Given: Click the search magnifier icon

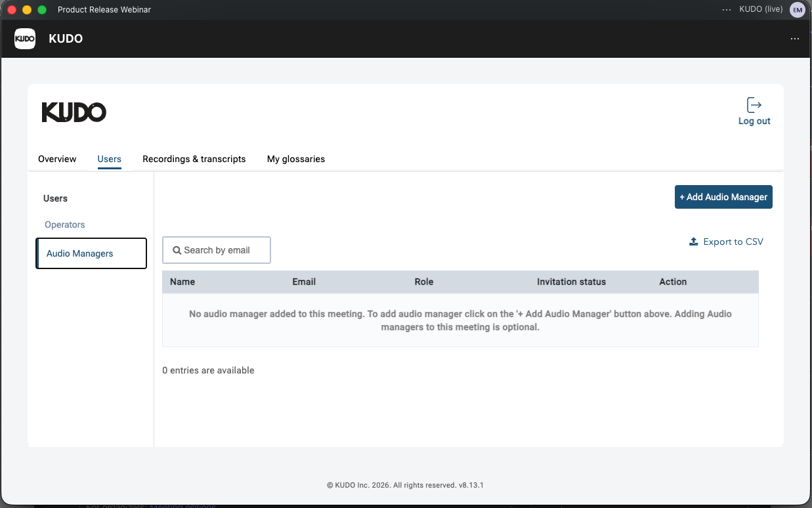Looking at the screenshot, I should (x=177, y=250).
